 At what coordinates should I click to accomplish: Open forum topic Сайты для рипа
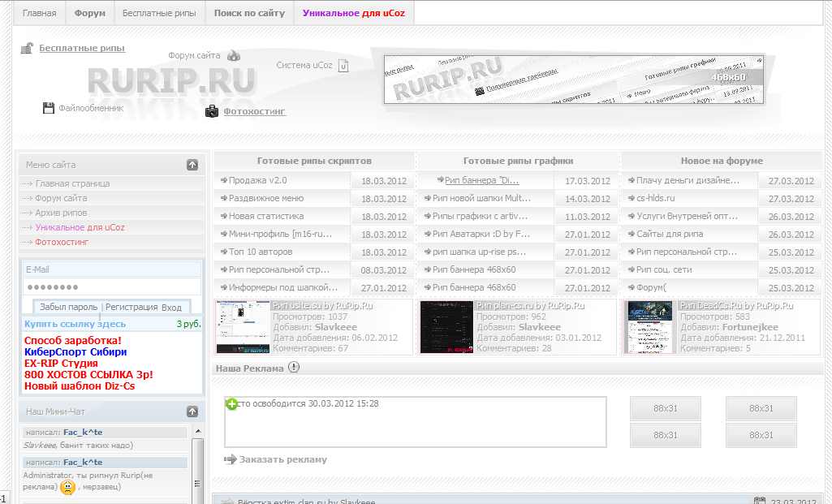pyautogui.click(x=670, y=234)
